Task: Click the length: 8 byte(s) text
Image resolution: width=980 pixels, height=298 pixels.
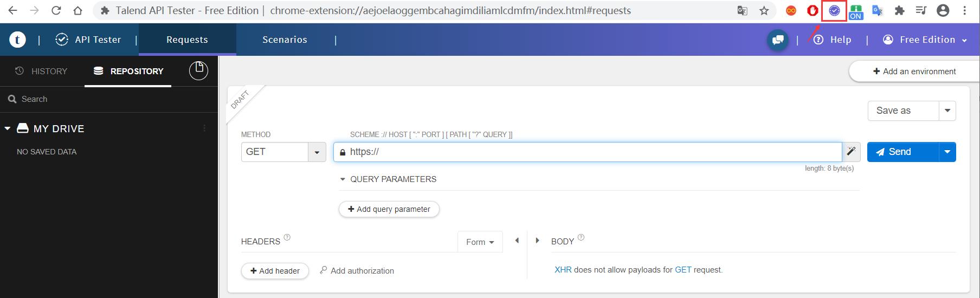Action: coord(829,169)
